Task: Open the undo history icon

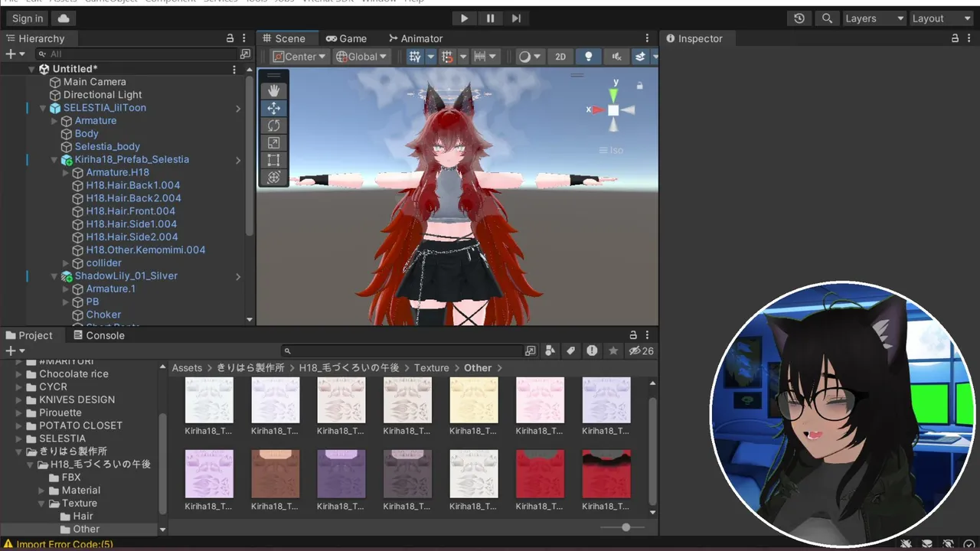Action: pos(799,18)
